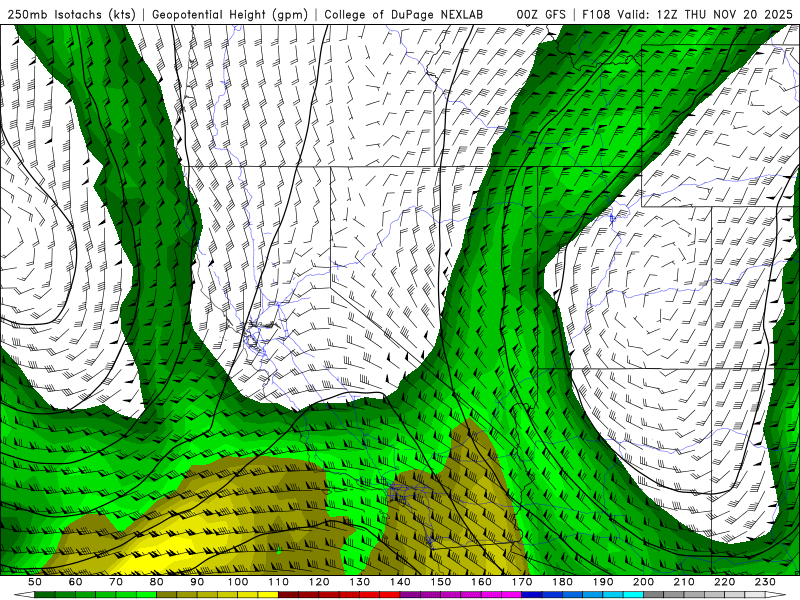Click the 'F108 Valid: 12Z THU NOV 20 2025' text
The image size is (800, 600).
coord(687,15)
